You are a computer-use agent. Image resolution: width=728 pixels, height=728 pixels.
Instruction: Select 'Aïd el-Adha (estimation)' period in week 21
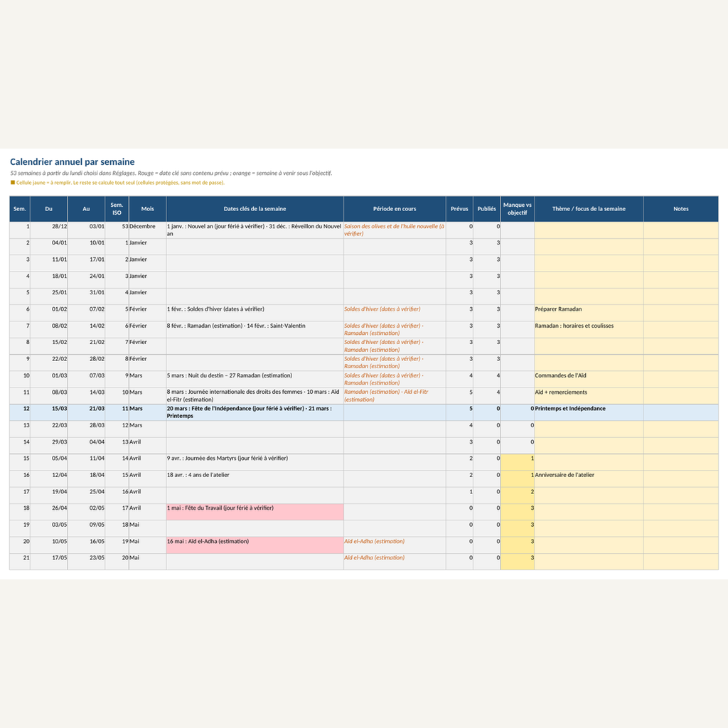[x=395, y=562]
